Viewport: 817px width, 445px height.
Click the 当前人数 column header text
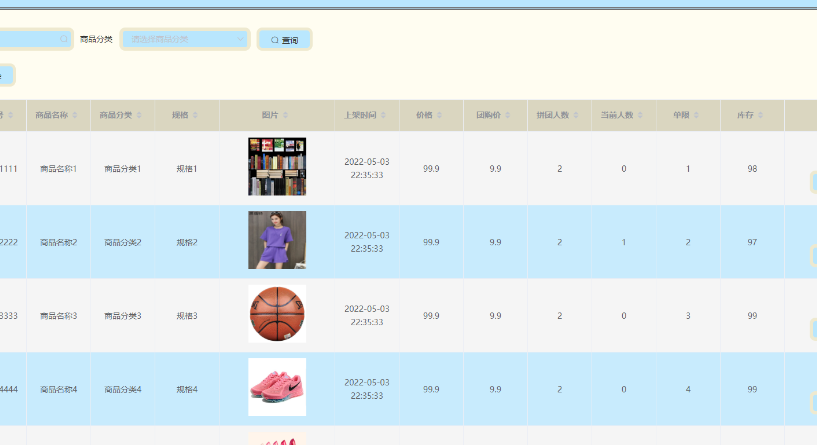pos(617,115)
